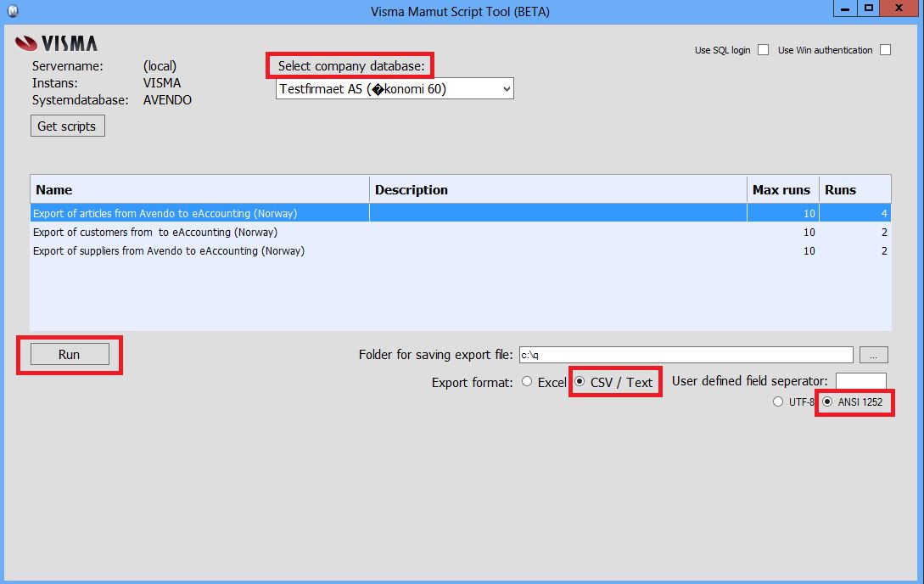Screen dimensions: 924x584
Task: Close the Script Tool window
Action: 899,8
